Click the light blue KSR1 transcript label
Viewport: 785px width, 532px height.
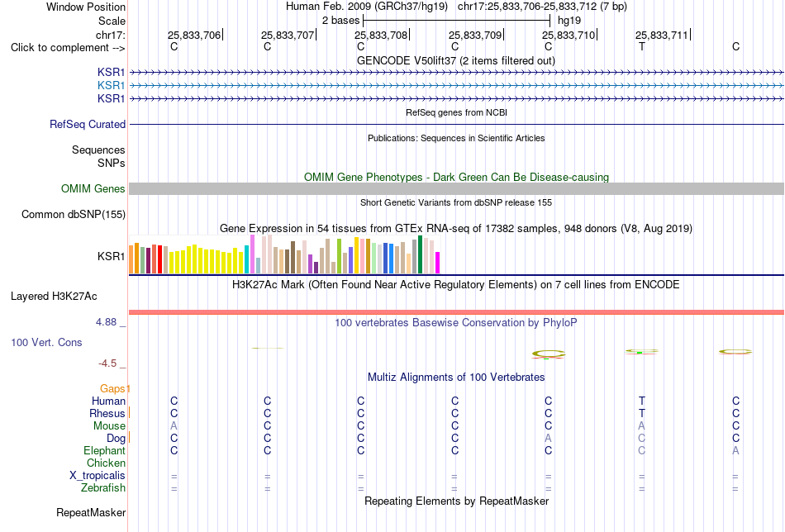tap(112, 86)
